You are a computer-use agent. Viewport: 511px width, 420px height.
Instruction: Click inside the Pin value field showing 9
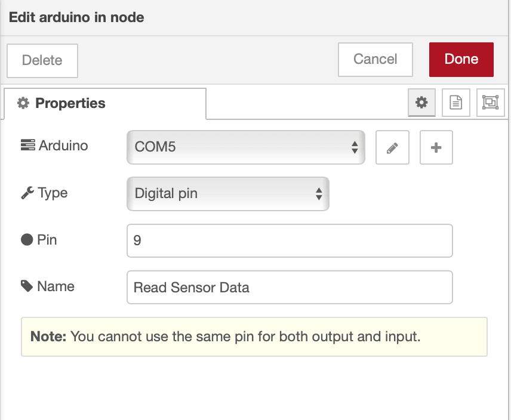(x=290, y=240)
